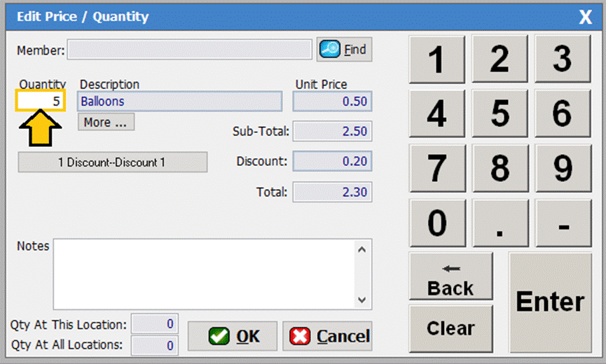
Task: Open the More ... description options
Action: [x=106, y=122]
